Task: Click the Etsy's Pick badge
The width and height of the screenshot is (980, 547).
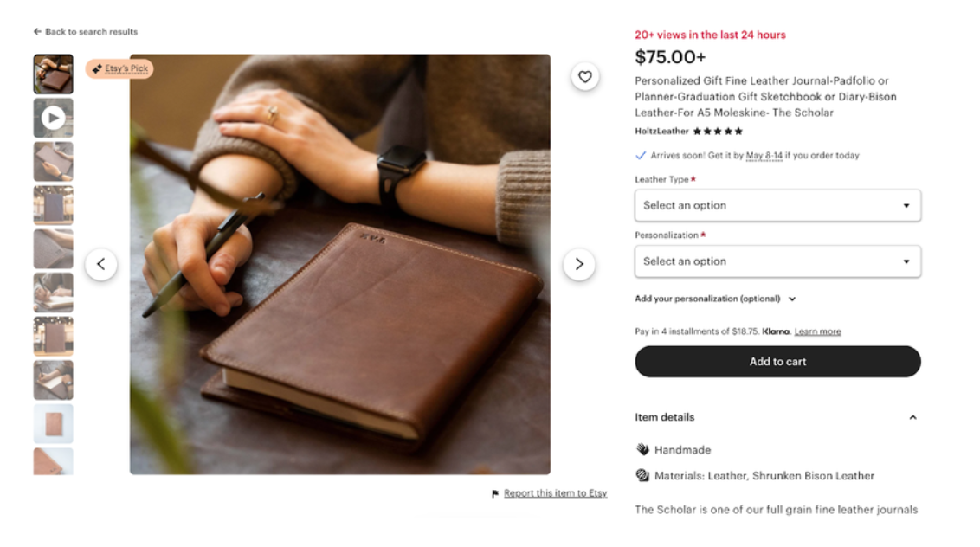Action: [x=119, y=68]
